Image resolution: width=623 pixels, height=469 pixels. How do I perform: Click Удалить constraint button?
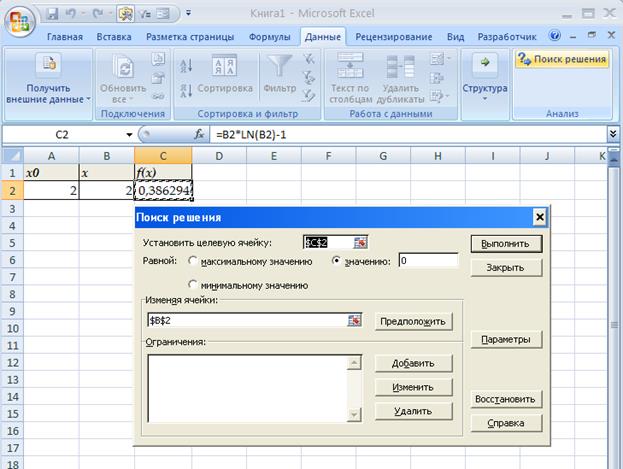tap(413, 411)
